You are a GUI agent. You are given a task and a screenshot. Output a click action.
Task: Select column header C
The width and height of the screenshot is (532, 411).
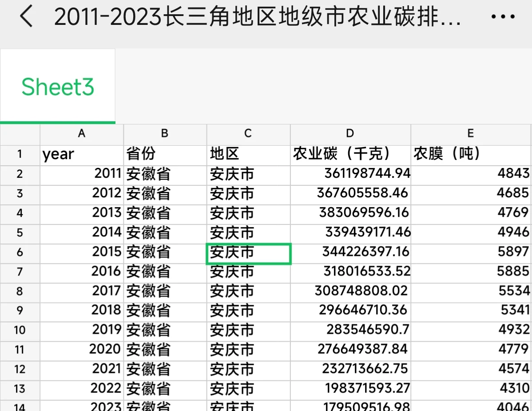click(x=247, y=134)
